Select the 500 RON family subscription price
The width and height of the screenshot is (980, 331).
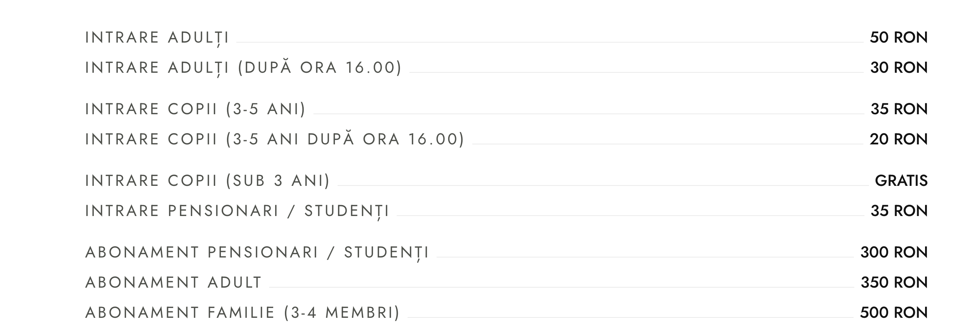(x=893, y=312)
